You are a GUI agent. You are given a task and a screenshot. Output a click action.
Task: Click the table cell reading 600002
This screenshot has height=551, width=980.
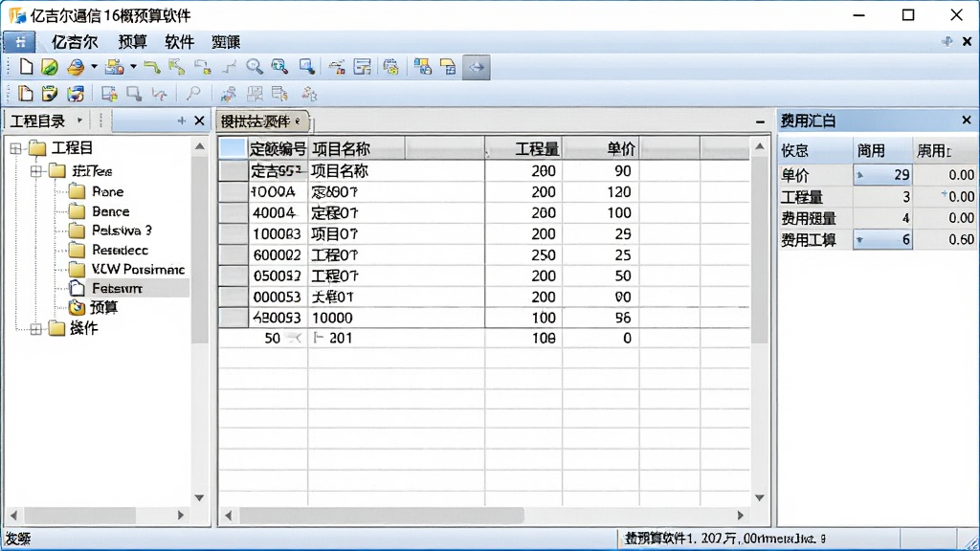point(277,254)
